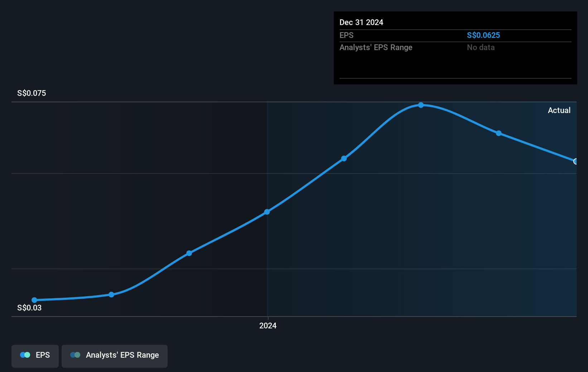Click the No data value in tooltip
This screenshot has height=372, width=588.
pyautogui.click(x=481, y=47)
